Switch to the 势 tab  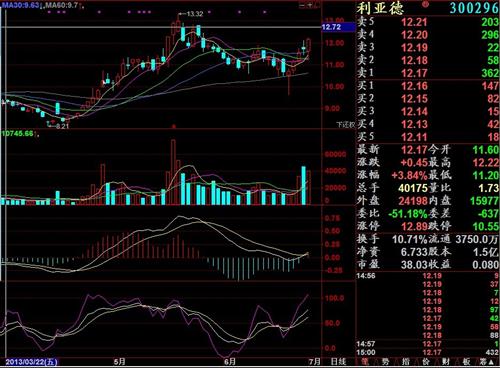click(385, 362)
